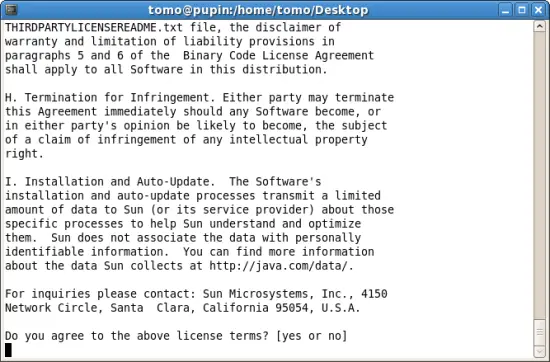Click the vertical scrollbar thumb
Viewport: 550px width, 362px height.
tap(540, 332)
